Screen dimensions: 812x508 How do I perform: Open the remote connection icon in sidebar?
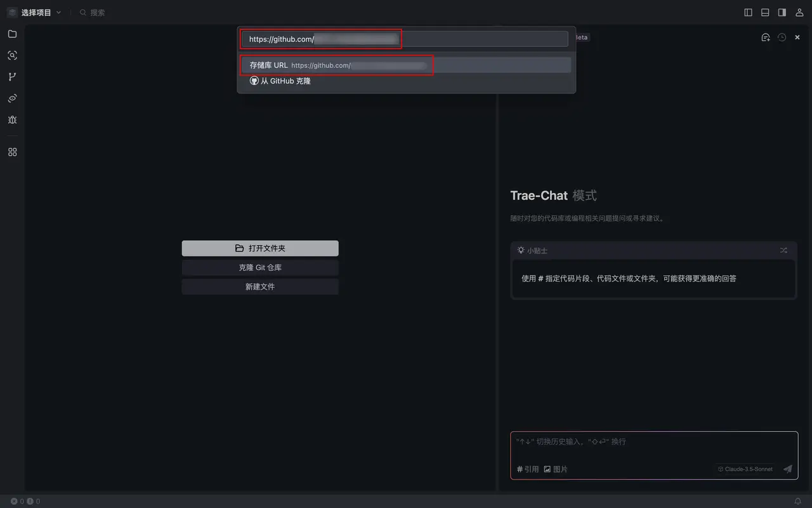click(x=12, y=98)
